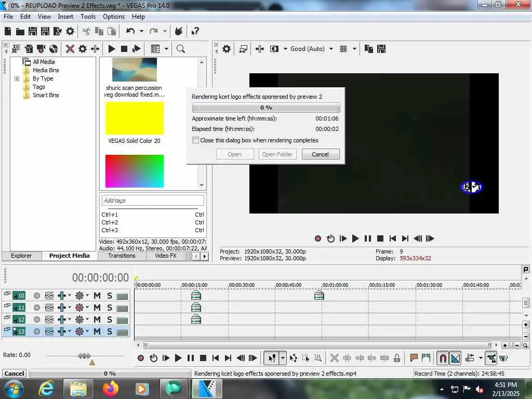Screen dimensions: 532x399
Task: Mute track 13
Action: [x=97, y=331]
